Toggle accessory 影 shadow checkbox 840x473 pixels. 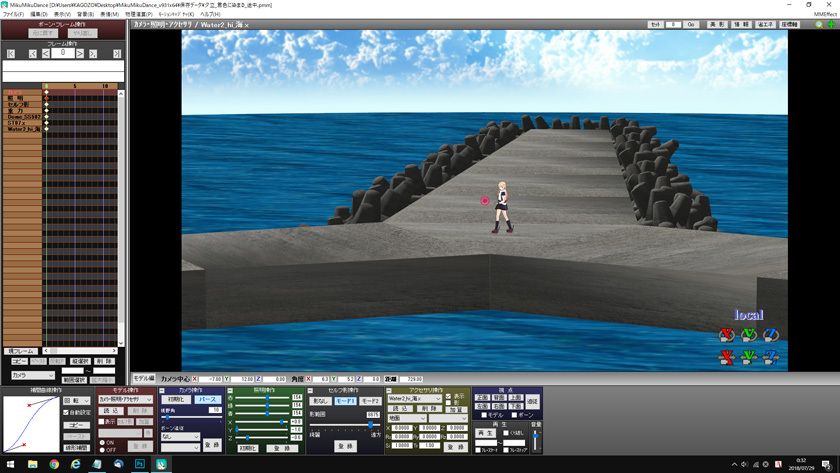point(448,403)
